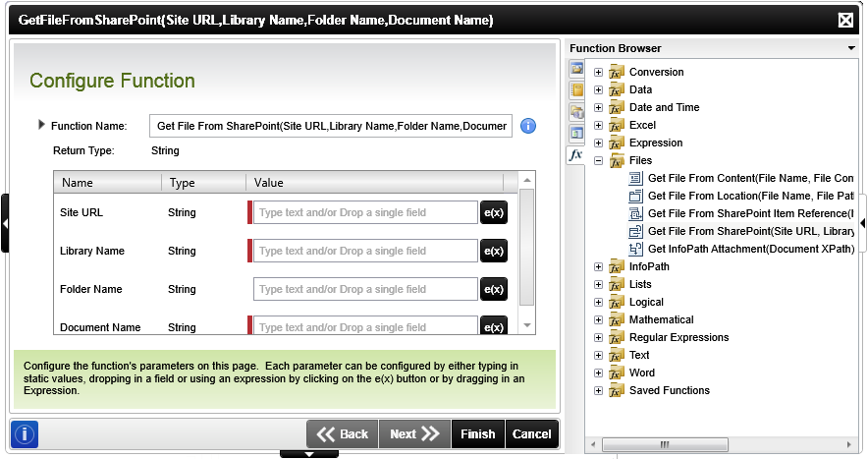Screen dimensions: 868x459
Task: Open the Function Browser dropdown arrow
Action: [x=851, y=48]
